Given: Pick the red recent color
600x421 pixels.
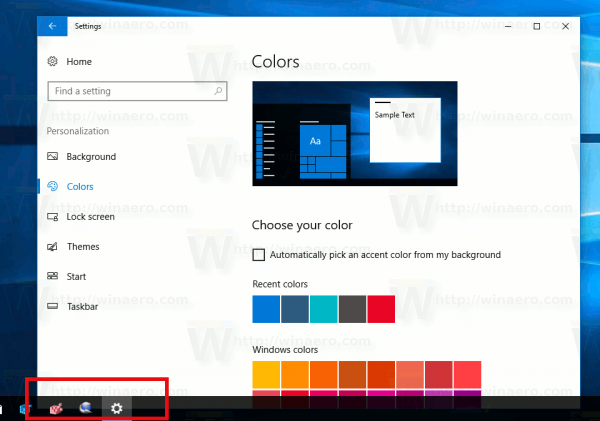Looking at the screenshot, I should pyautogui.click(x=381, y=309).
